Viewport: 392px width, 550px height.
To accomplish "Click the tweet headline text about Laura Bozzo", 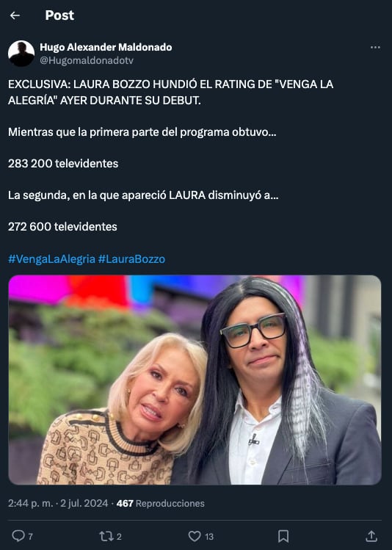I will click(171, 93).
